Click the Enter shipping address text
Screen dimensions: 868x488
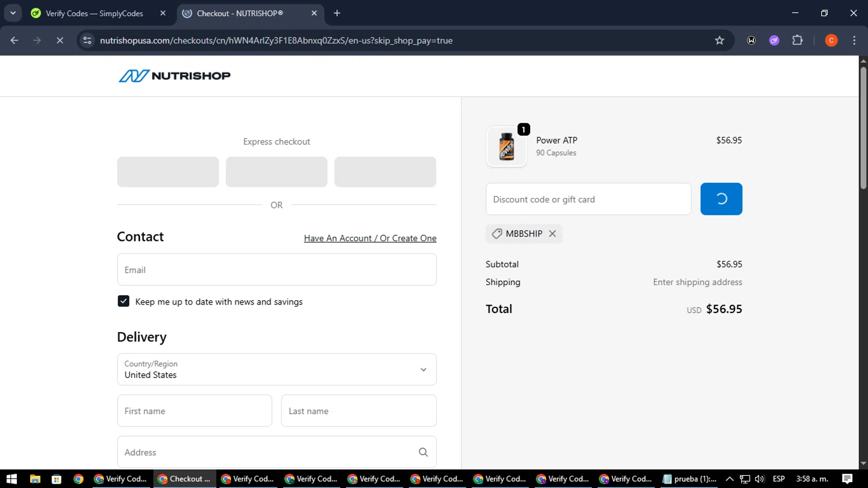pyautogui.click(x=697, y=282)
